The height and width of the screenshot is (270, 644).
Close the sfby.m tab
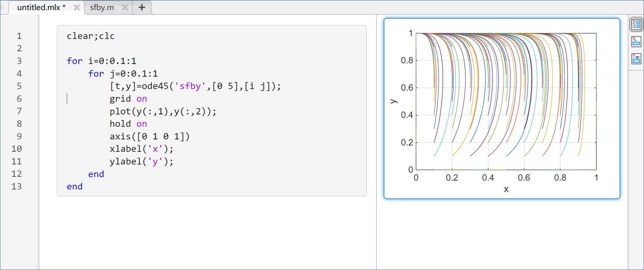coord(125,7)
